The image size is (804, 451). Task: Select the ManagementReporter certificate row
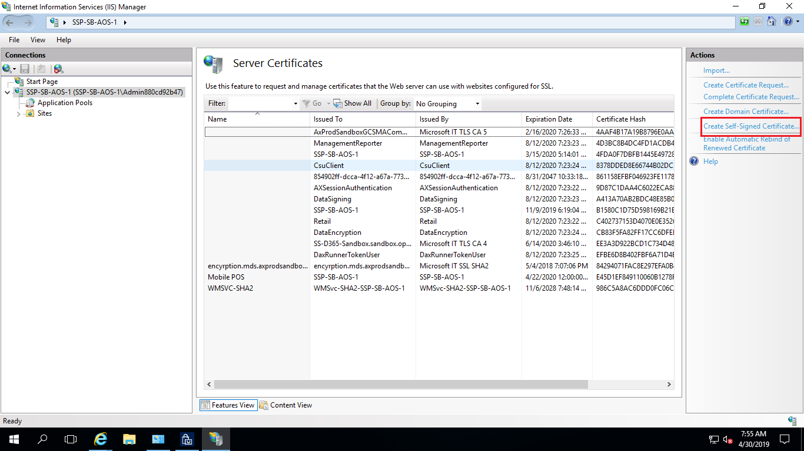coord(439,143)
